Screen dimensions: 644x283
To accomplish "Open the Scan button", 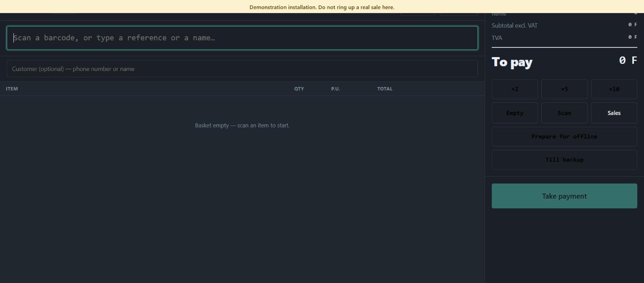I will (x=564, y=113).
